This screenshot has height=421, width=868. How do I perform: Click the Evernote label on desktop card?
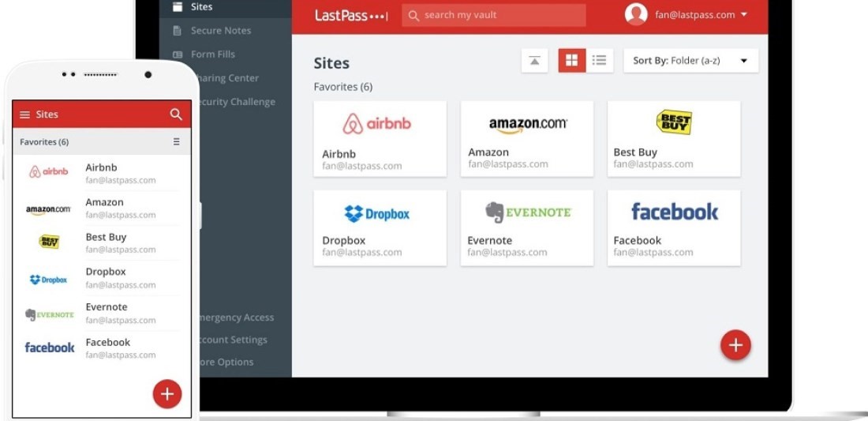point(490,240)
